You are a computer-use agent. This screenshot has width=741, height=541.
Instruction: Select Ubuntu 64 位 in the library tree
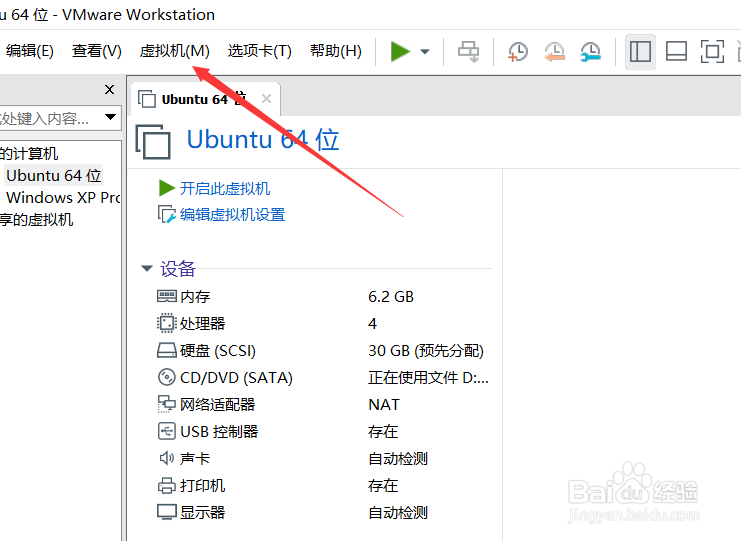click(53, 175)
